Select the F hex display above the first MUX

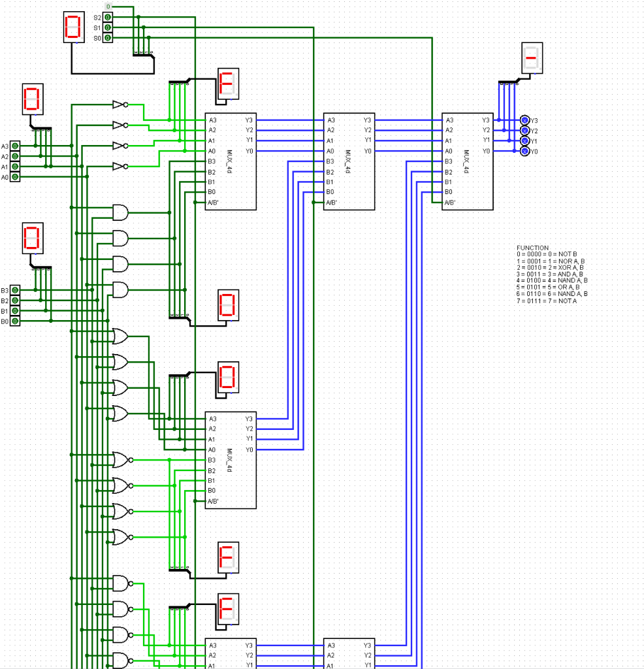[x=228, y=84]
